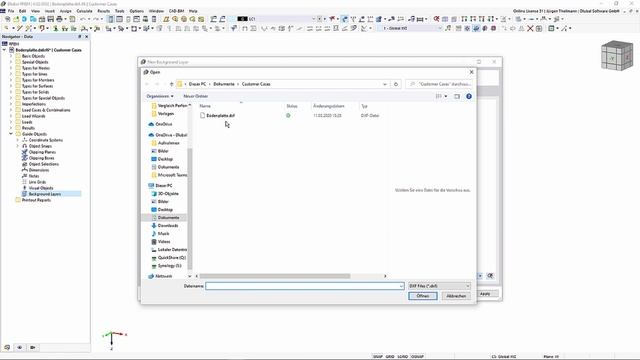Close the Open file dialog
Viewport: 640px width, 360px height.
pyautogui.click(x=471, y=72)
